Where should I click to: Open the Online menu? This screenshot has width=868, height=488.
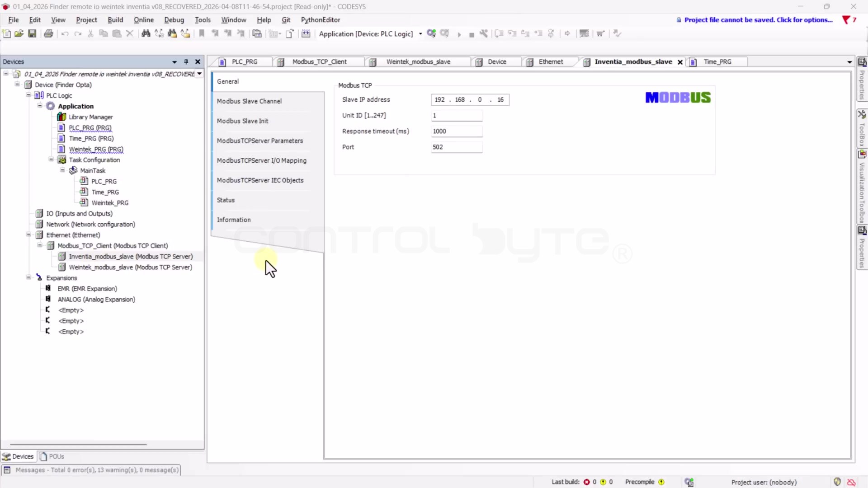144,20
